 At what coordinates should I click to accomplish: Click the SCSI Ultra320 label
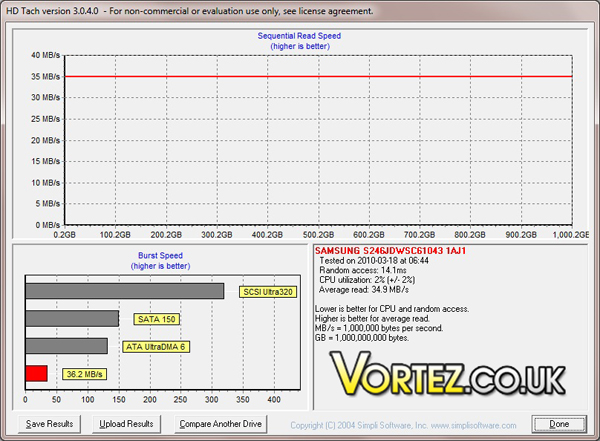(x=268, y=292)
